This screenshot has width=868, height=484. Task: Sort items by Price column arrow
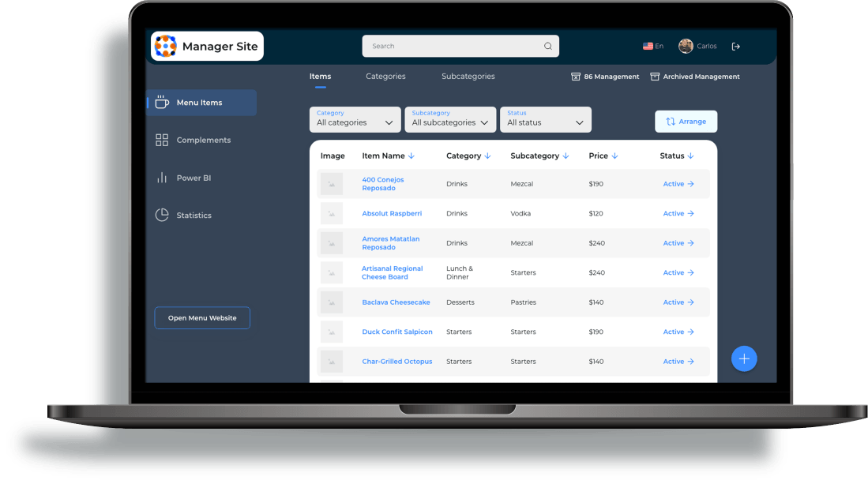pos(615,156)
